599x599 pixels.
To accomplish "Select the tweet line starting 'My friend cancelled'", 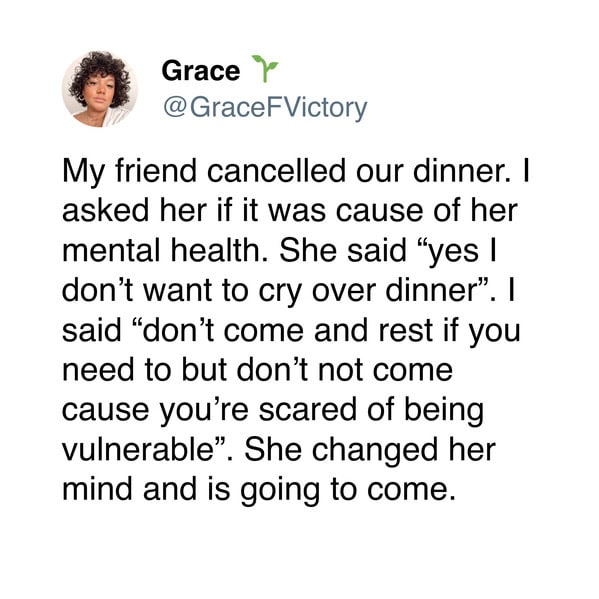I will point(296,172).
